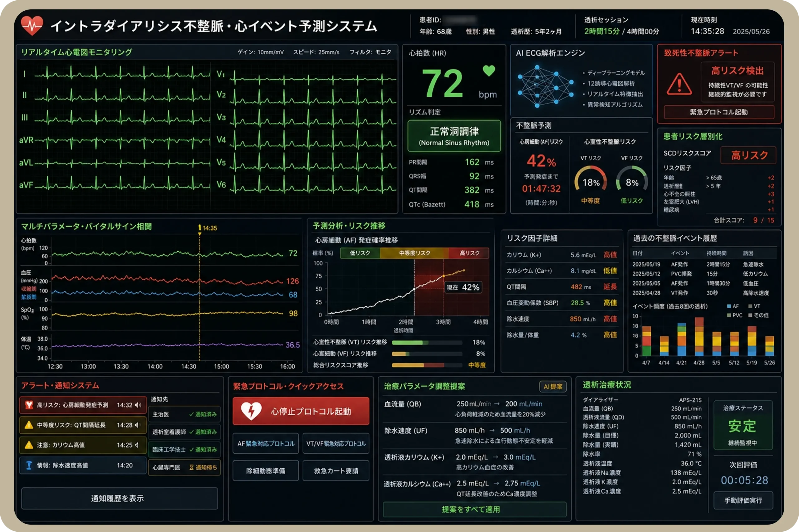Click the 安定 treatment status box
Screen dimensions: 799x532
pyautogui.click(x=743, y=426)
